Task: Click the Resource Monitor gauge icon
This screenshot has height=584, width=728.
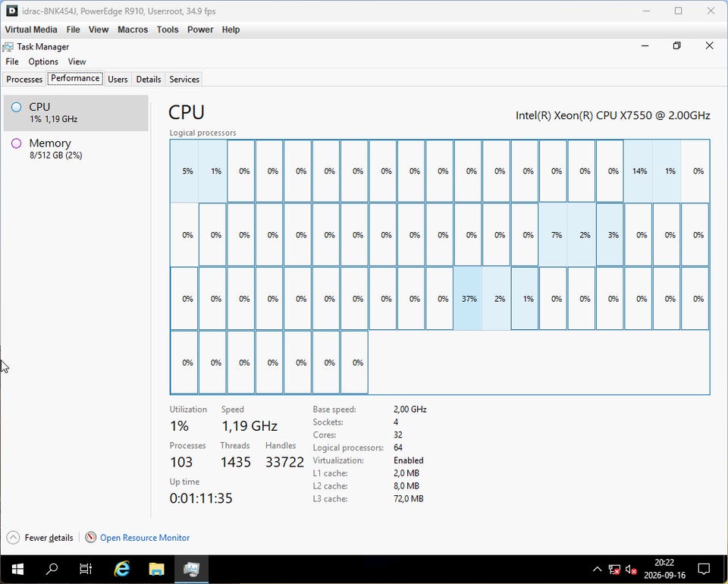Action: 91,538
